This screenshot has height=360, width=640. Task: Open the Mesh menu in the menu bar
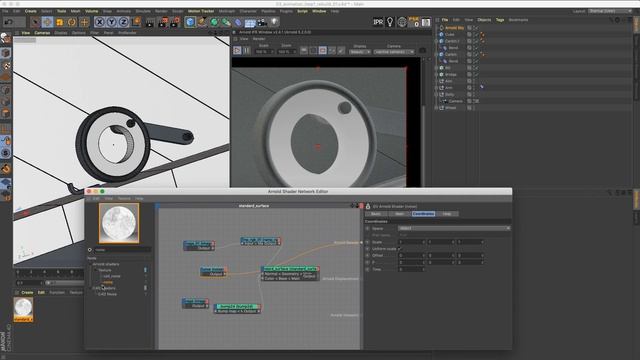(76, 11)
